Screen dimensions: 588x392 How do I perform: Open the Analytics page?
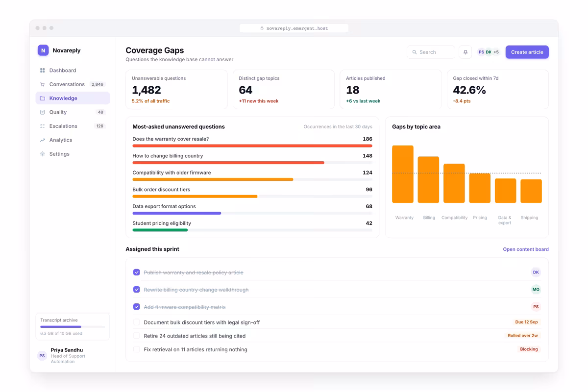click(x=73, y=140)
